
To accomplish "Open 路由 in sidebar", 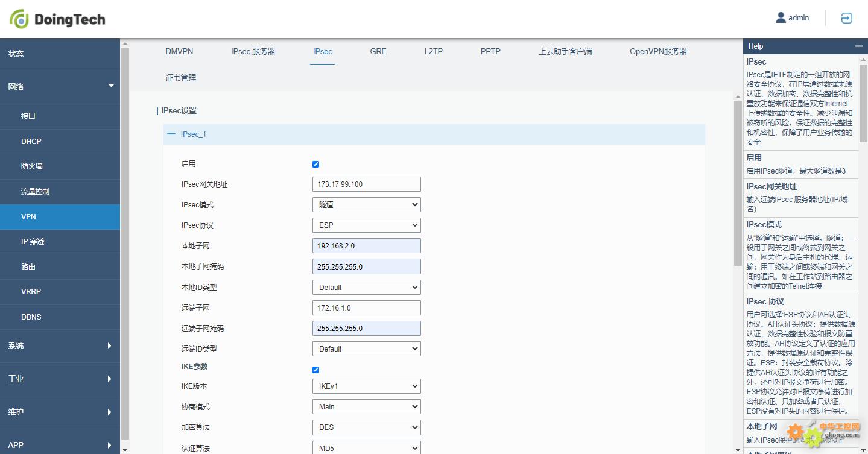I will tap(60, 266).
